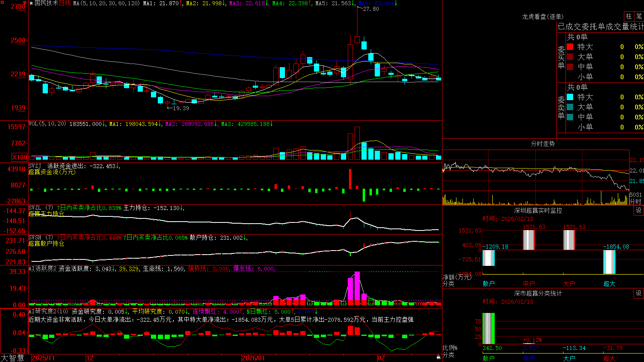Image resolution: width=644 pixels, height=362 pixels.
Task: Click the yellow 超赢资金流(万元) label
Action: click(52, 172)
